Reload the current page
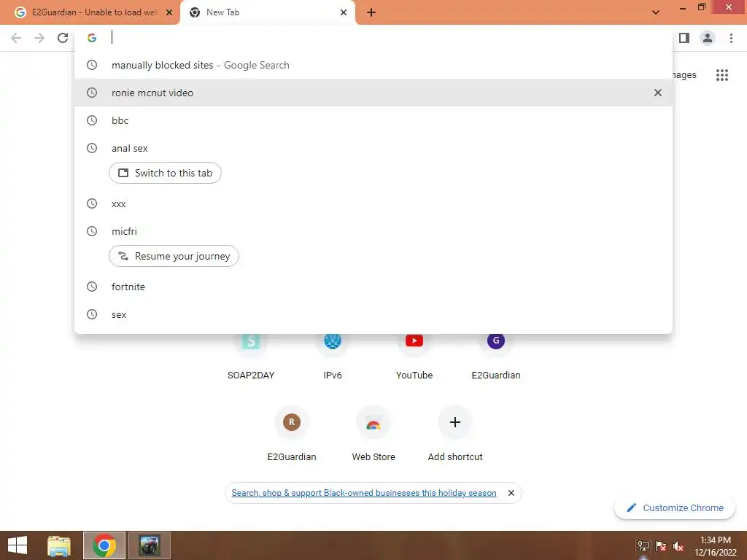The width and height of the screenshot is (747, 560). 63,38
